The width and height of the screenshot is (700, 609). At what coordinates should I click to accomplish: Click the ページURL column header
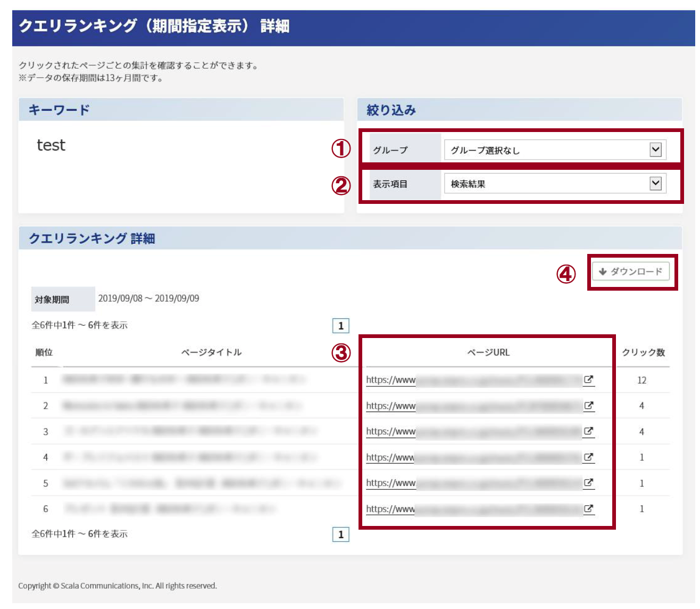488,352
